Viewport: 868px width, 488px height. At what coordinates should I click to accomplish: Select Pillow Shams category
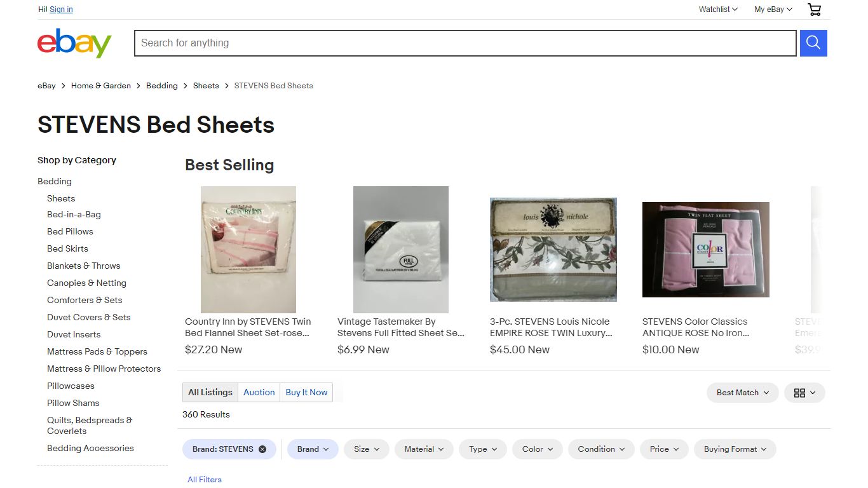pyautogui.click(x=73, y=403)
